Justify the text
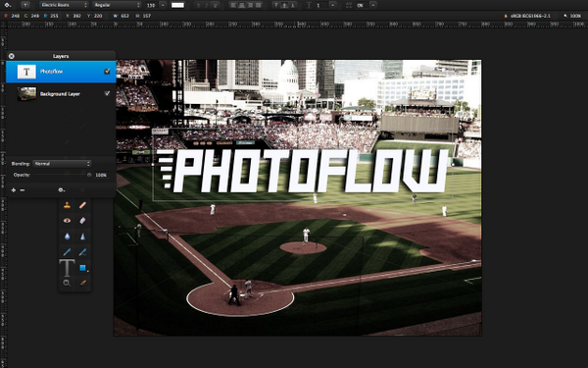 pos(259,5)
